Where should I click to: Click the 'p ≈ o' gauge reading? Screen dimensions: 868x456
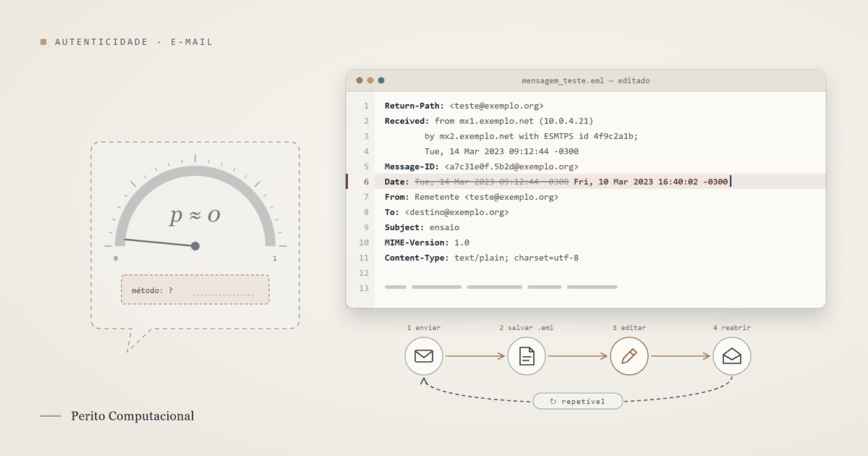(195, 214)
